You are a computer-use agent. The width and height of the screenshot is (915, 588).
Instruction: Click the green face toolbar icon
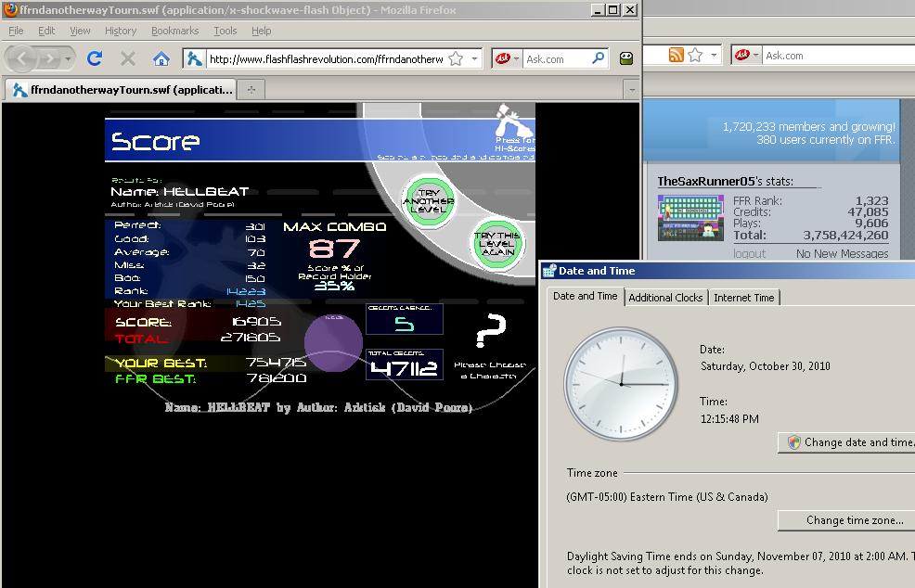point(626,58)
